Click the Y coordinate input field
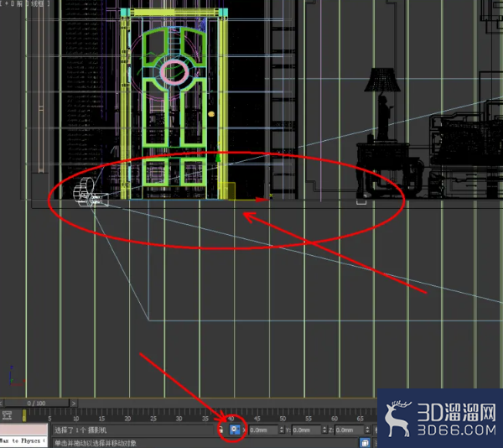This screenshot has width=503, height=448. pos(307,430)
